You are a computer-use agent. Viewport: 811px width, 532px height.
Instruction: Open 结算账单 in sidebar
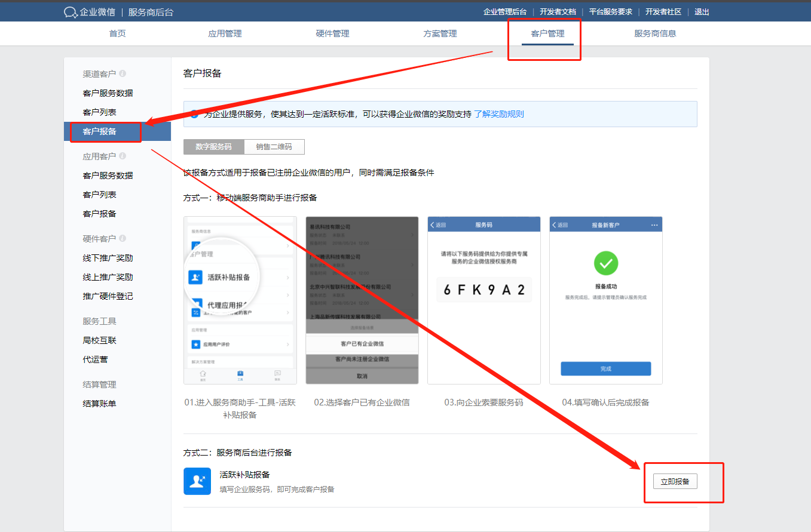point(100,404)
